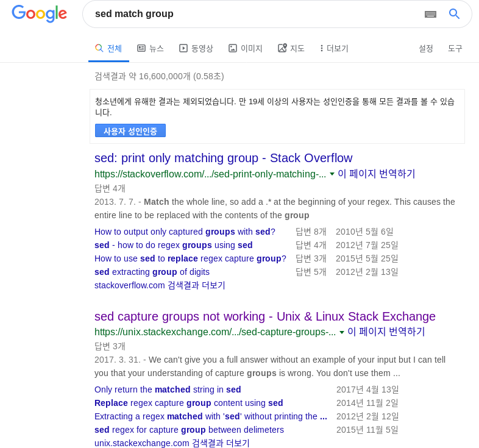Open the 더보기 menu

pos(333,48)
